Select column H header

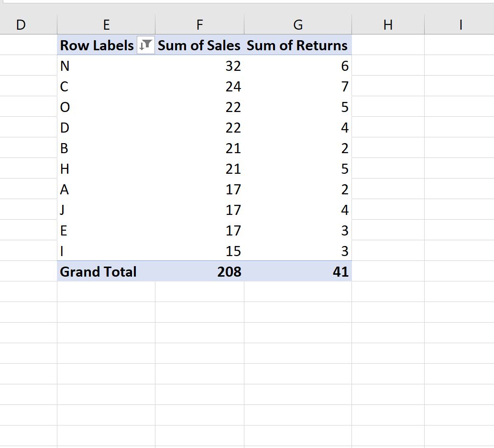click(388, 24)
